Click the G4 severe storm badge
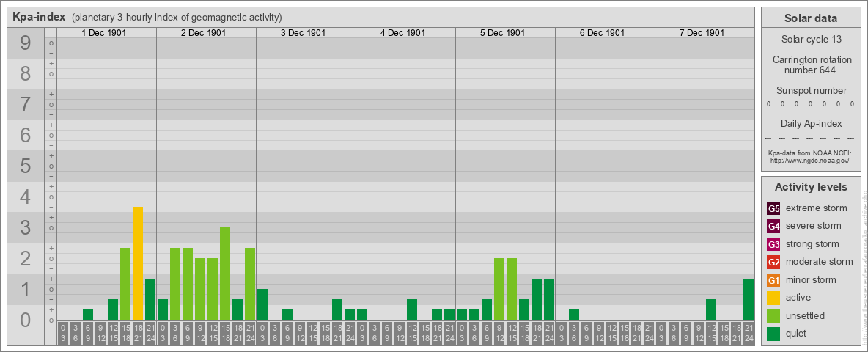 773,227
